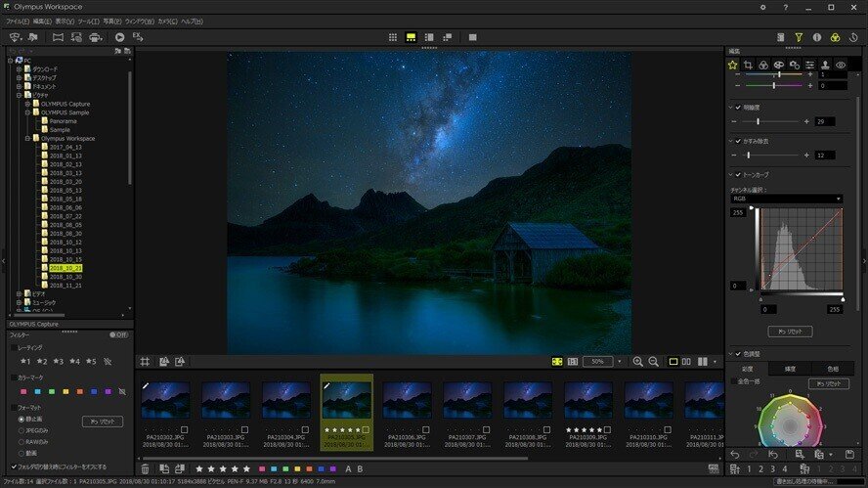The height and width of the screenshot is (488, 868).
Task: Select the stamp tool in edit panel
Action: 825,65
